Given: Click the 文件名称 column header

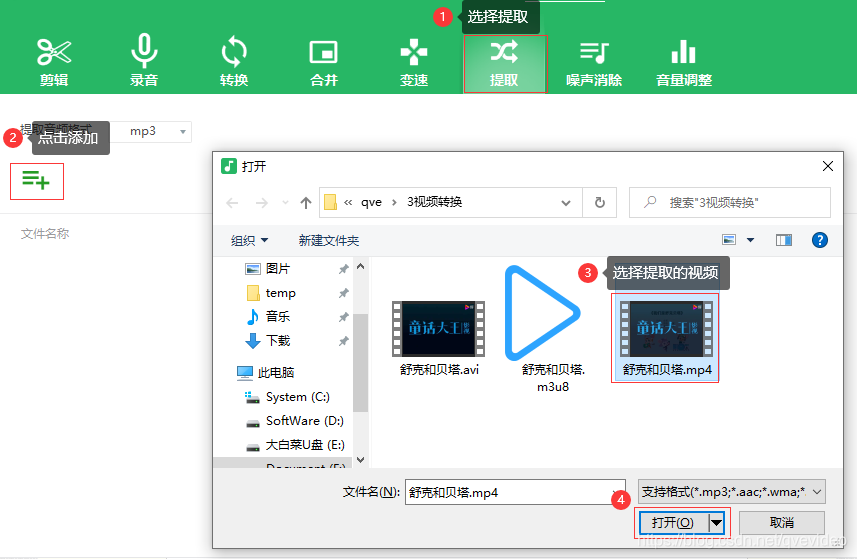Looking at the screenshot, I should pos(45,234).
